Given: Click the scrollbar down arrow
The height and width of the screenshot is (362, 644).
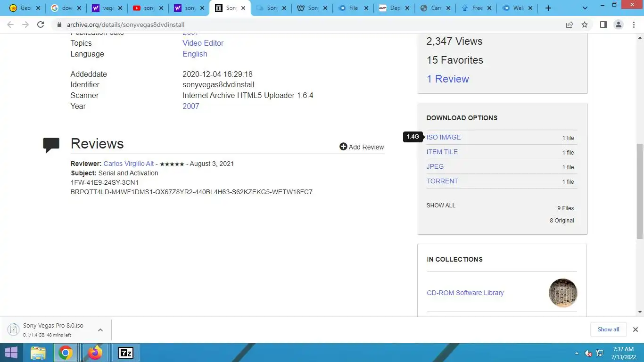Looking at the screenshot, I should (x=640, y=312).
